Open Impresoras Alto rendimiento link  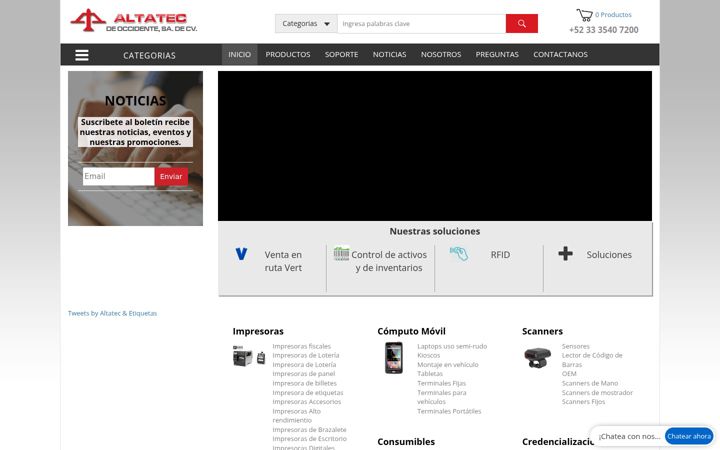[x=297, y=416]
